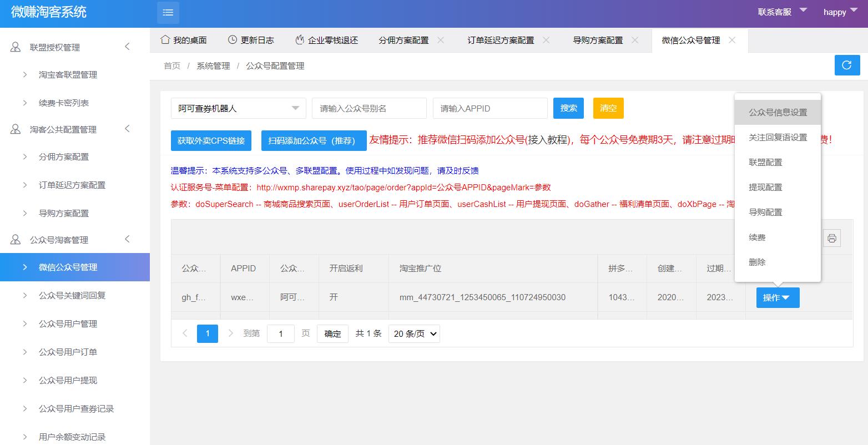Switch to the 导购方案配置 tab
The width and height of the screenshot is (868, 445).
[x=598, y=40]
